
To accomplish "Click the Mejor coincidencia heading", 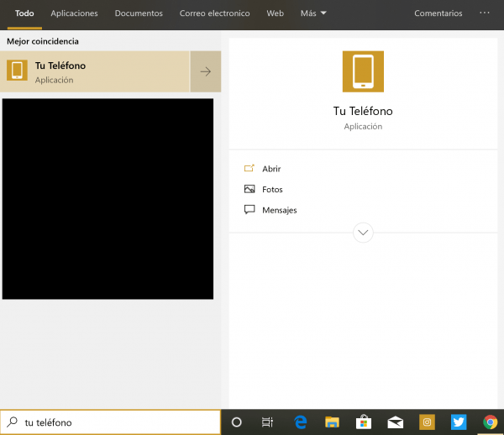I will point(43,41).
